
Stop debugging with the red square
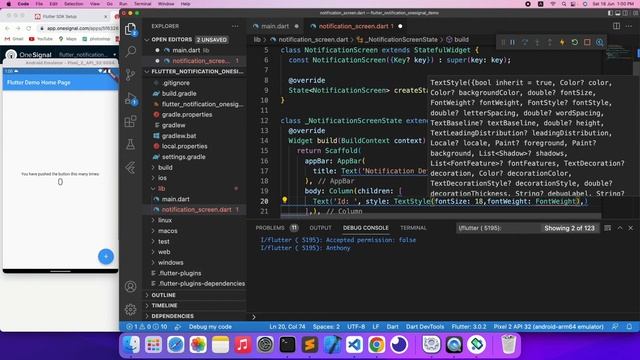pyautogui.click(x=587, y=42)
